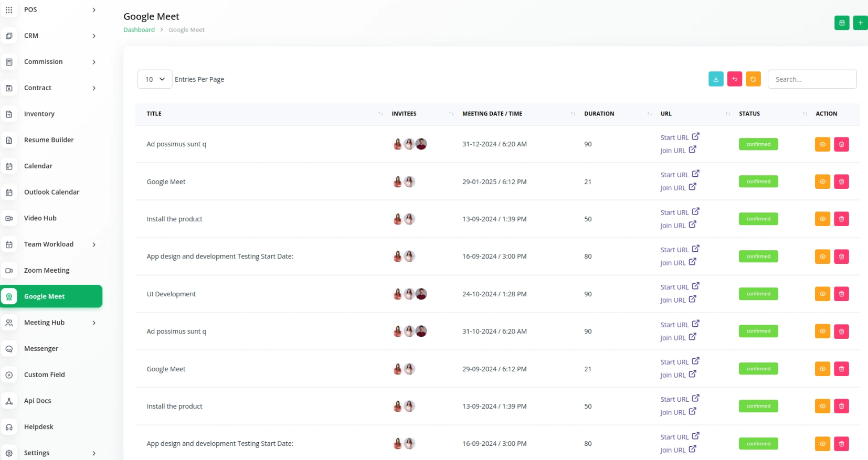Click the Zoom Meeting sidebar icon

coord(9,271)
